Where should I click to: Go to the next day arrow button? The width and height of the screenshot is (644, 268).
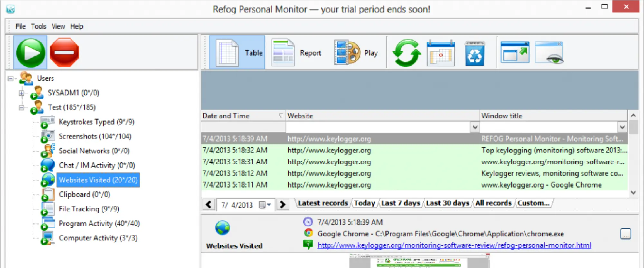coord(282,205)
